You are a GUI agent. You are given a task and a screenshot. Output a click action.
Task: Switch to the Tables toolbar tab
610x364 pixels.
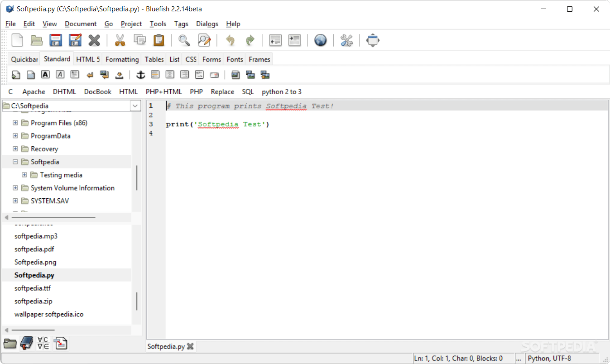pyautogui.click(x=154, y=59)
